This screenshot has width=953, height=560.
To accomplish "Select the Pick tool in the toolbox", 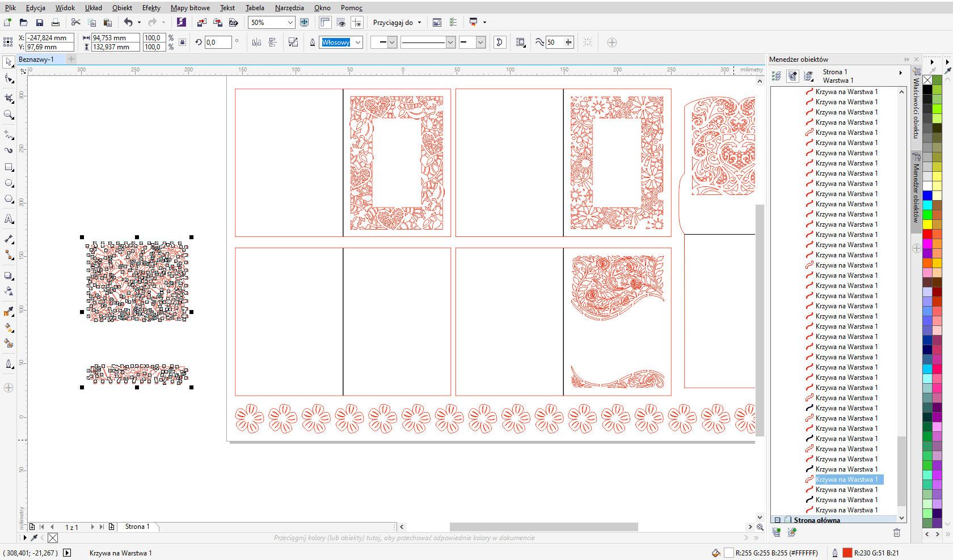I will pyautogui.click(x=9, y=61).
